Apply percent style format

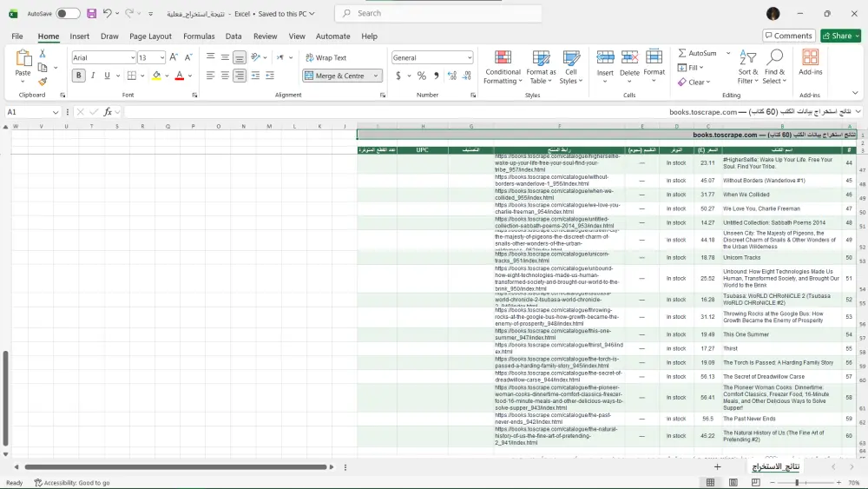point(422,76)
